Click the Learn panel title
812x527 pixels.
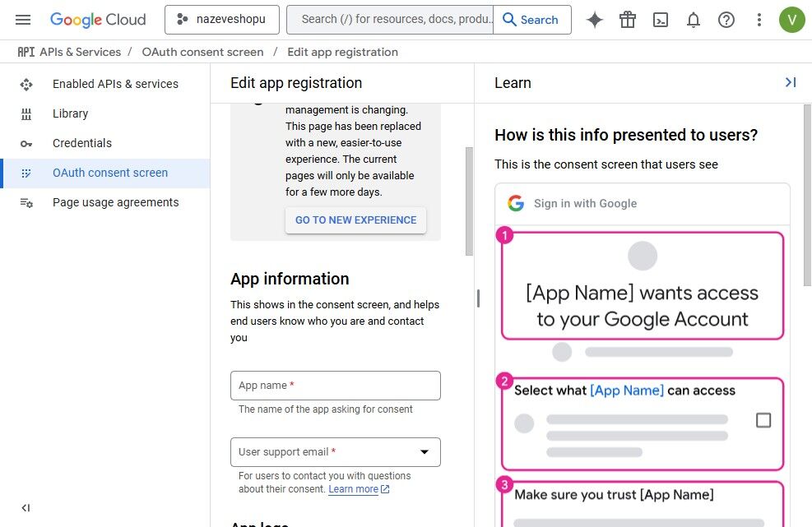513,83
